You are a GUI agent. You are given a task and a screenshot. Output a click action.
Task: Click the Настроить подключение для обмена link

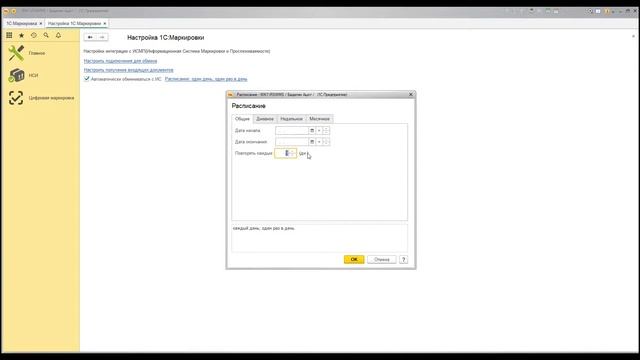point(120,61)
